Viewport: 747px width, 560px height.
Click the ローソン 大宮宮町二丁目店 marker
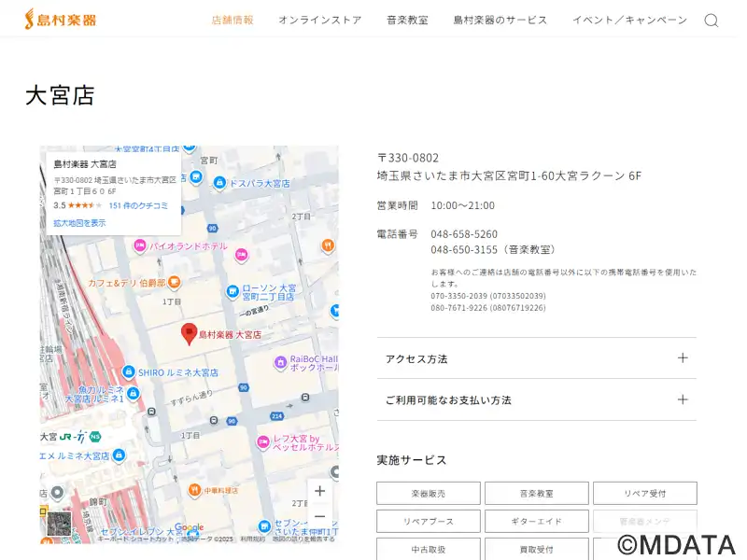(232, 291)
